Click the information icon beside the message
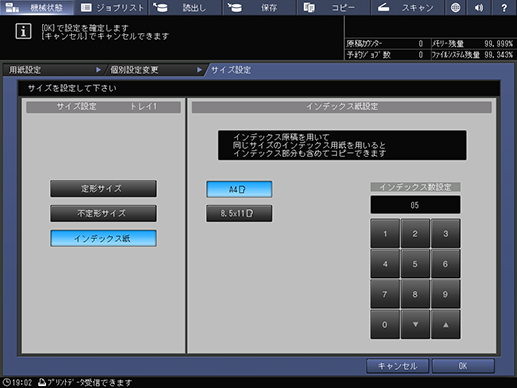Image resolution: width=517 pixels, height=388 pixels. 23,31
